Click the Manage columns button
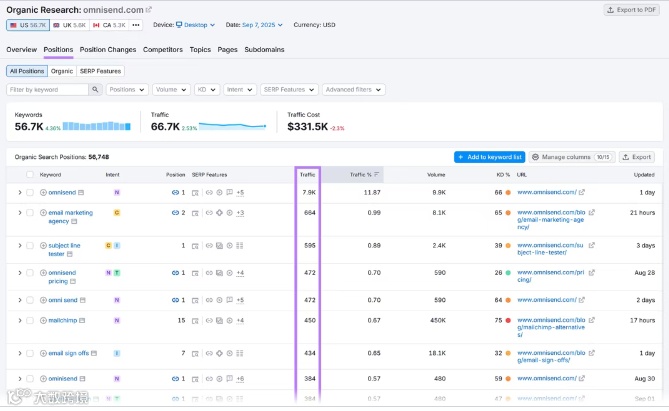This screenshot has height=411, width=669. [x=572, y=157]
